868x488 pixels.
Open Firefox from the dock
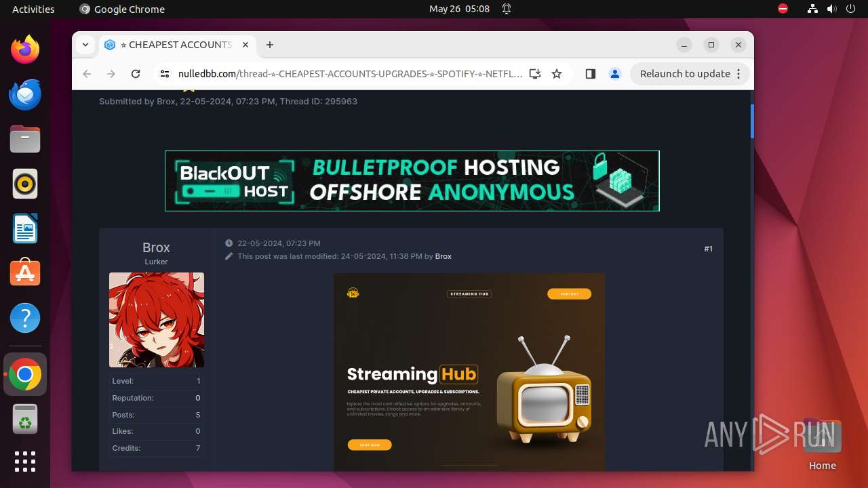[25, 49]
